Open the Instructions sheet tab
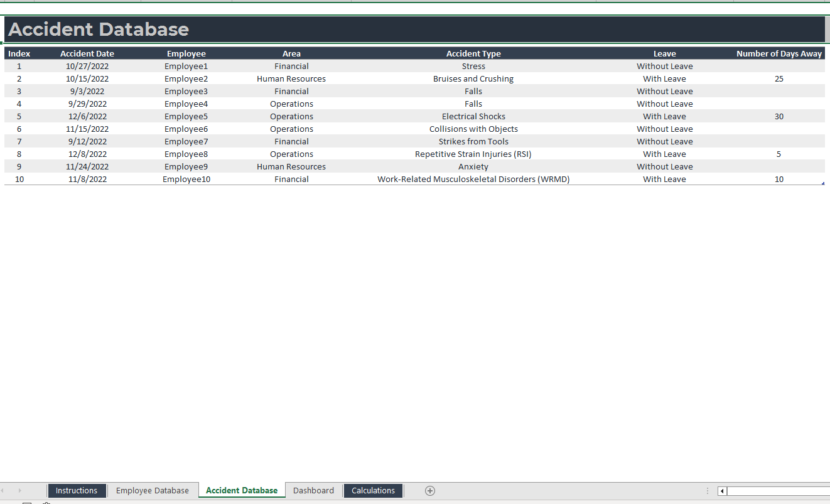 click(x=77, y=491)
